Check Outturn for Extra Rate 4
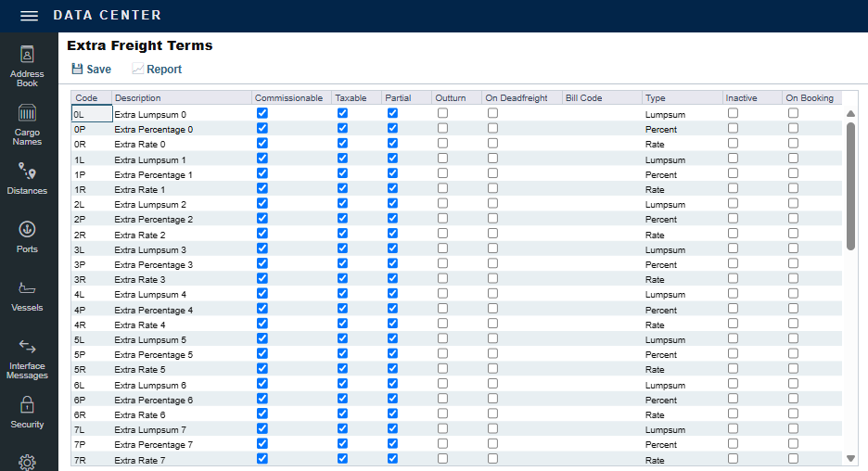The image size is (868, 471). pos(442,324)
